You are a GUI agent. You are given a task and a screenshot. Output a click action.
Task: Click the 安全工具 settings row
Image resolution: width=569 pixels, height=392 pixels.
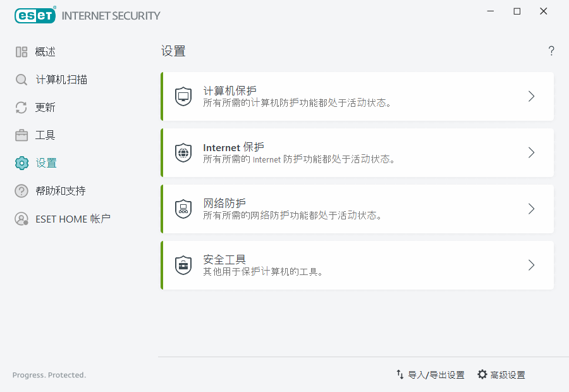pyautogui.click(x=357, y=265)
